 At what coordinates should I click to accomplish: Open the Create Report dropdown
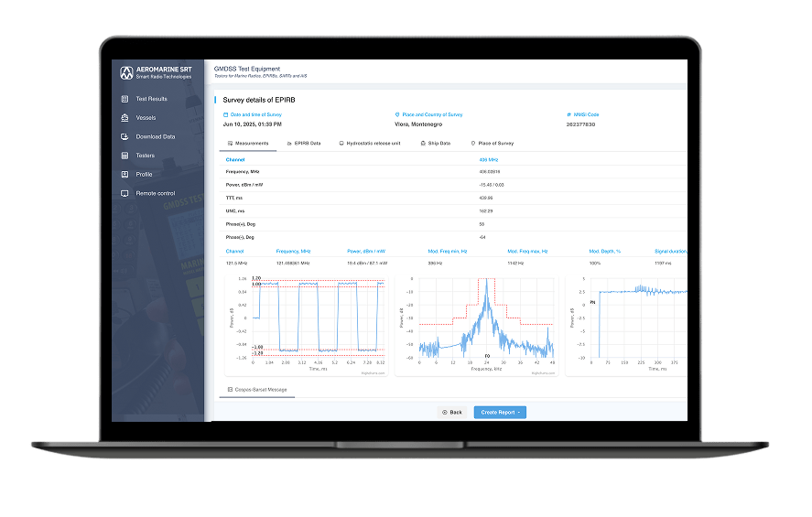500,413
